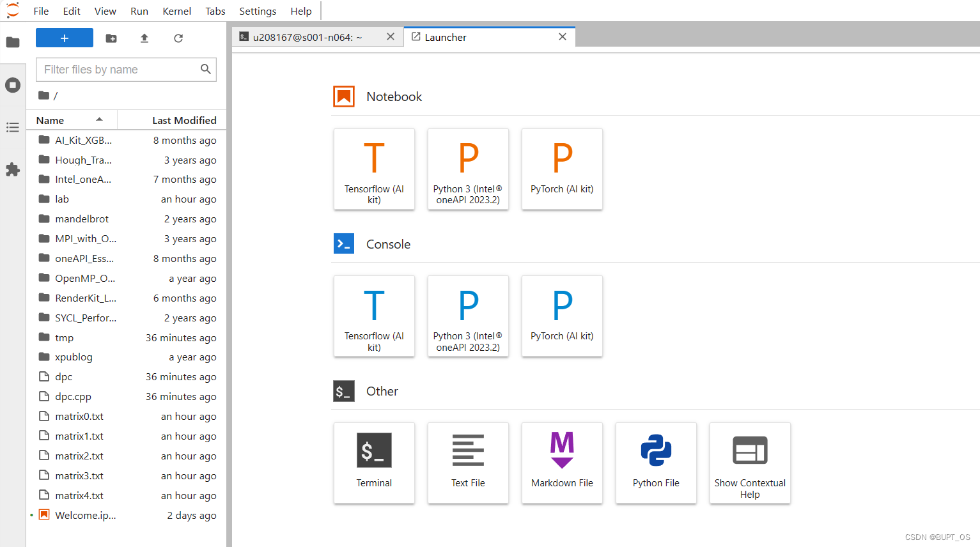Select the SYCL_Perfor... folder
Image resolution: width=980 pixels, height=547 pixels.
point(127,318)
